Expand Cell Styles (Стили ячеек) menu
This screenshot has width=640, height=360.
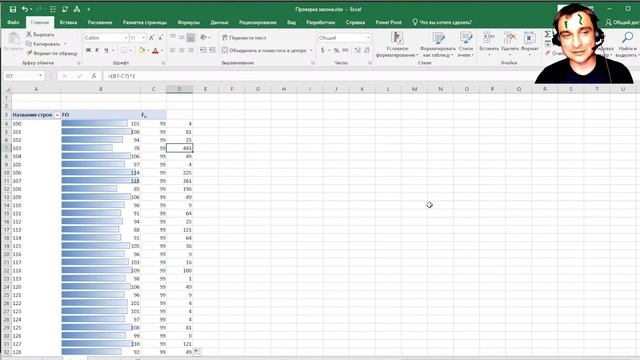(466, 45)
